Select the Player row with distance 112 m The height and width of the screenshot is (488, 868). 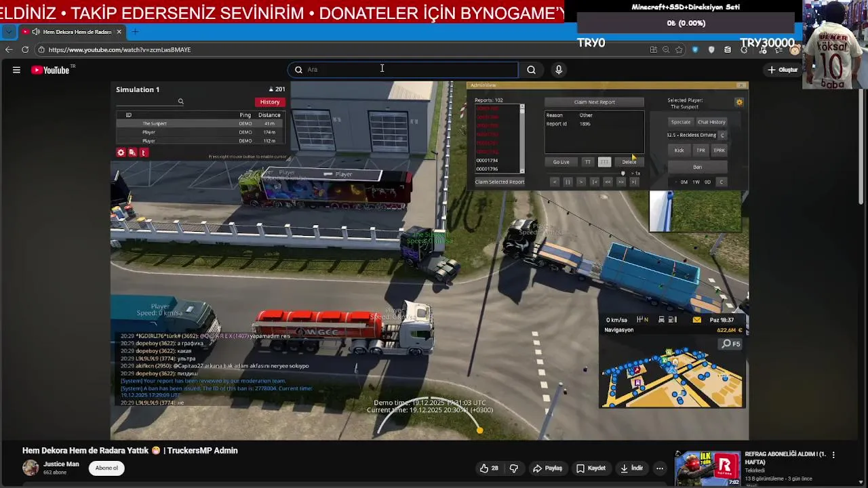point(199,141)
